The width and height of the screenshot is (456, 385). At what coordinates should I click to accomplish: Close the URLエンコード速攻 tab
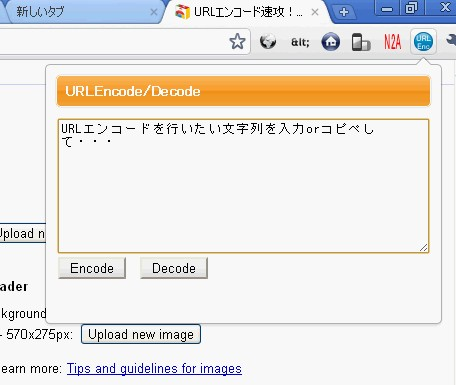(315, 12)
